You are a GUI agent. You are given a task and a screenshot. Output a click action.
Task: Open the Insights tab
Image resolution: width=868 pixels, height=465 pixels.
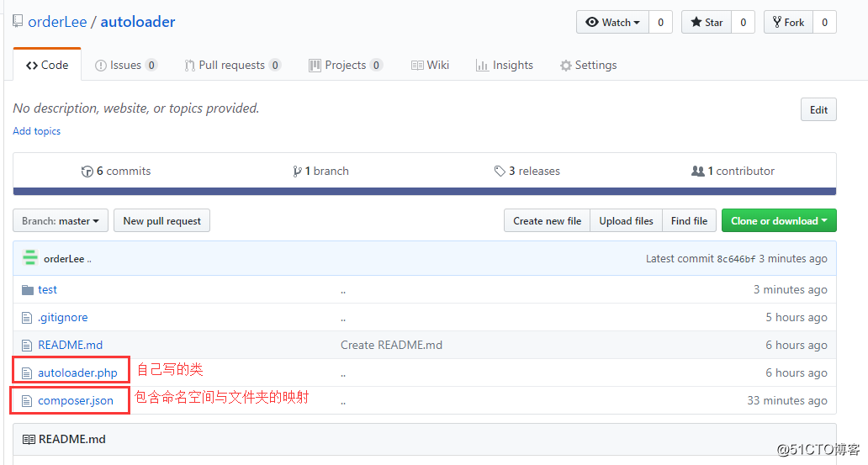505,66
